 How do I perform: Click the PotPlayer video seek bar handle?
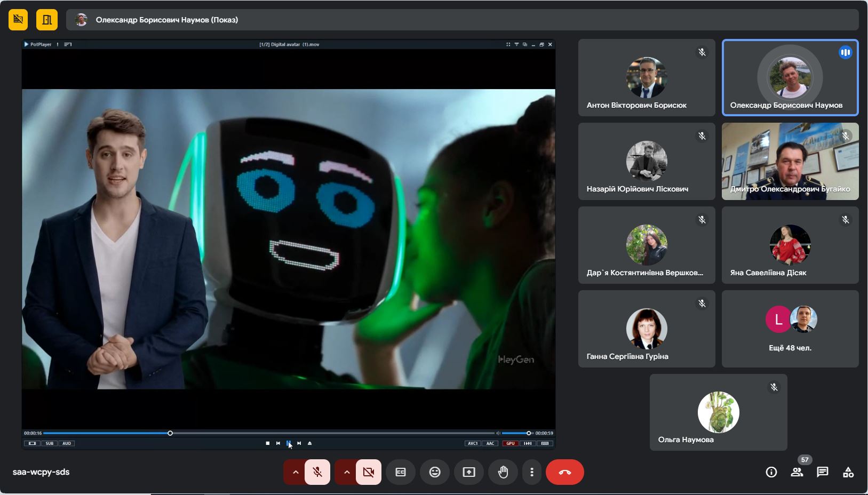pos(170,433)
